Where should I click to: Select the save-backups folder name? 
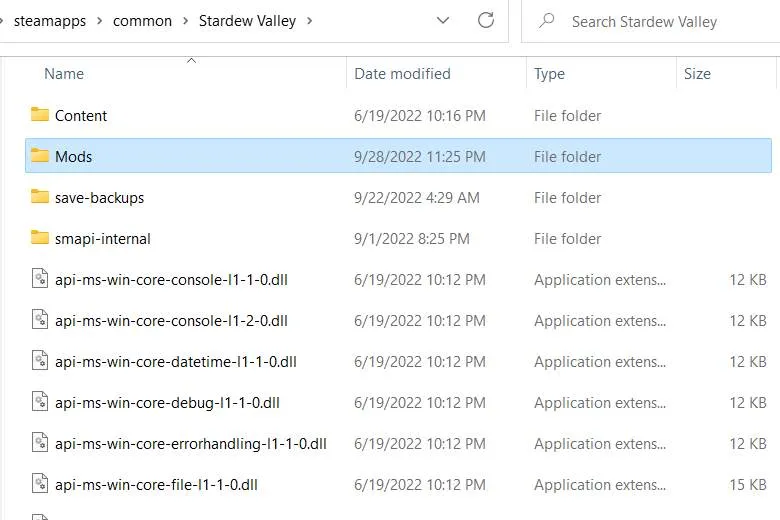(x=99, y=198)
